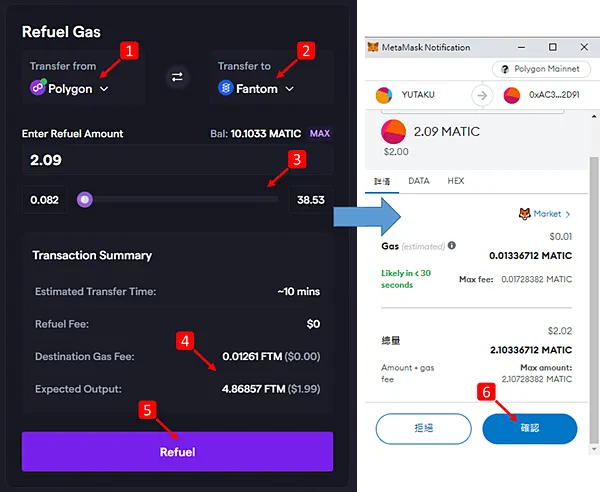Click the swap chains arrows icon
Image resolution: width=600 pixels, height=492 pixels.
coord(177,77)
